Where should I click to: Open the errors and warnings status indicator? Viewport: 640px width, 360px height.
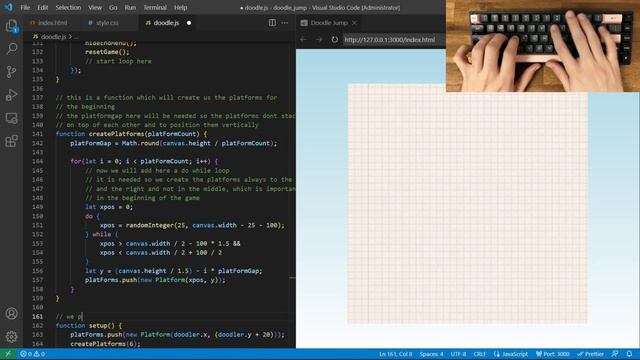pos(32,354)
